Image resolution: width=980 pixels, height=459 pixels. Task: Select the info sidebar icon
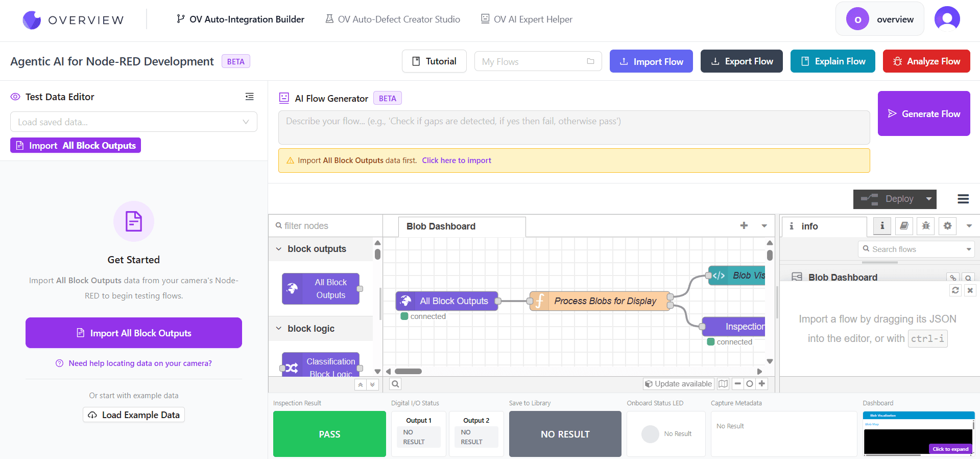[x=882, y=226]
